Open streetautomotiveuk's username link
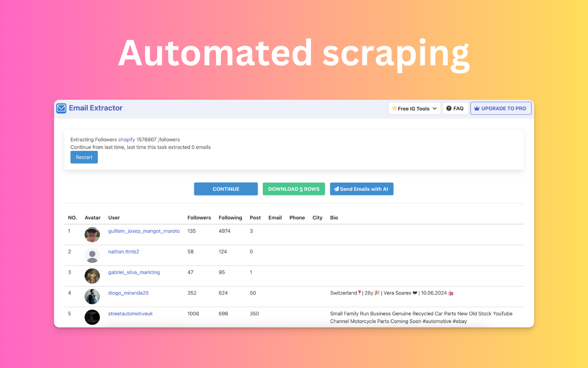The width and height of the screenshot is (588, 368). [x=130, y=313]
